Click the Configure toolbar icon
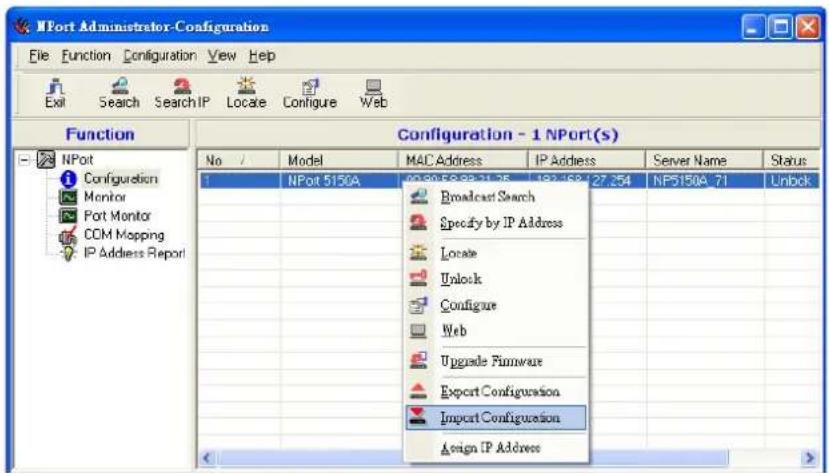This screenshot has width=829, height=473. pyautogui.click(x=310, y=87)
